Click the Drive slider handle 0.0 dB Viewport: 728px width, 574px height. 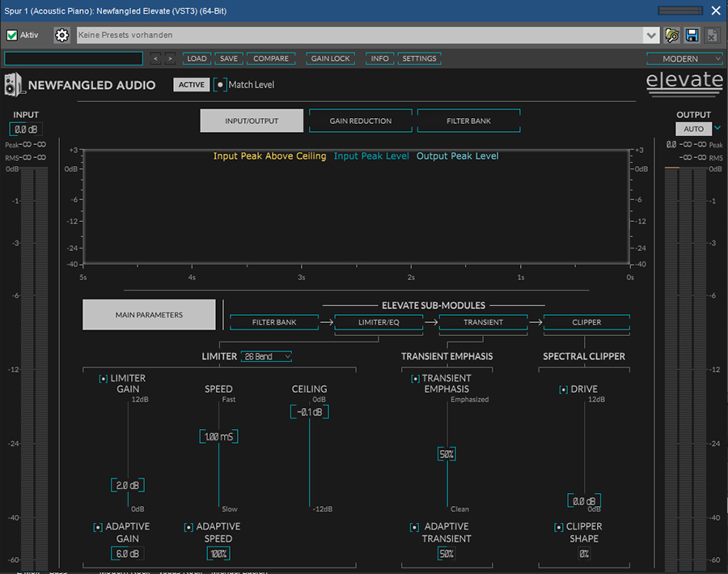tap(584, 501)
